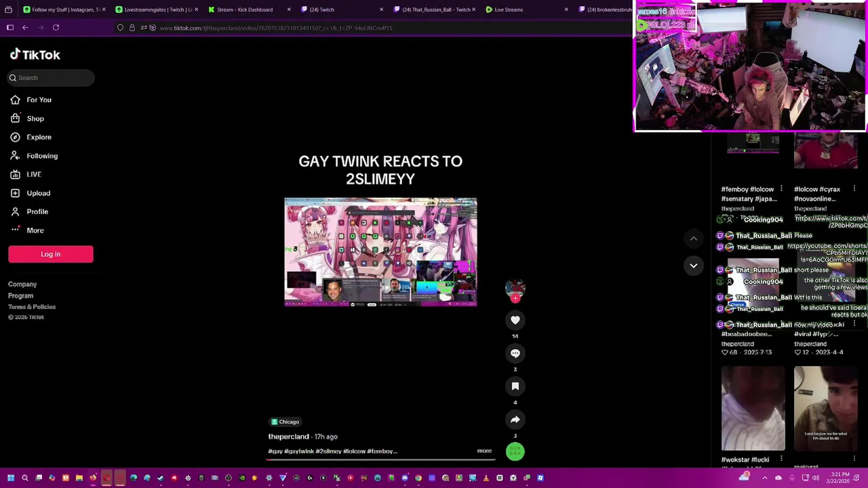Switch to (24) Twitch tab
This screenshot has height=488, width=868.
(x=340, y=9)
